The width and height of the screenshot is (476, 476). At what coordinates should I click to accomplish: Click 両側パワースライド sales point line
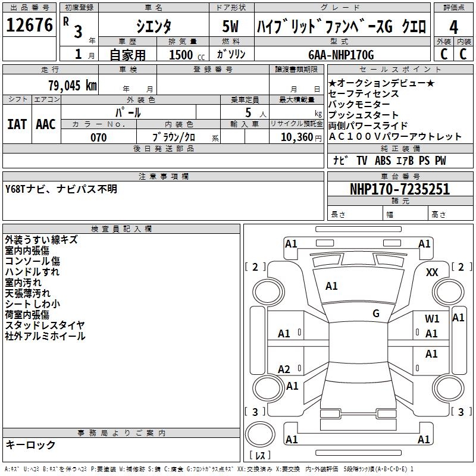click(x=368, y=126)
